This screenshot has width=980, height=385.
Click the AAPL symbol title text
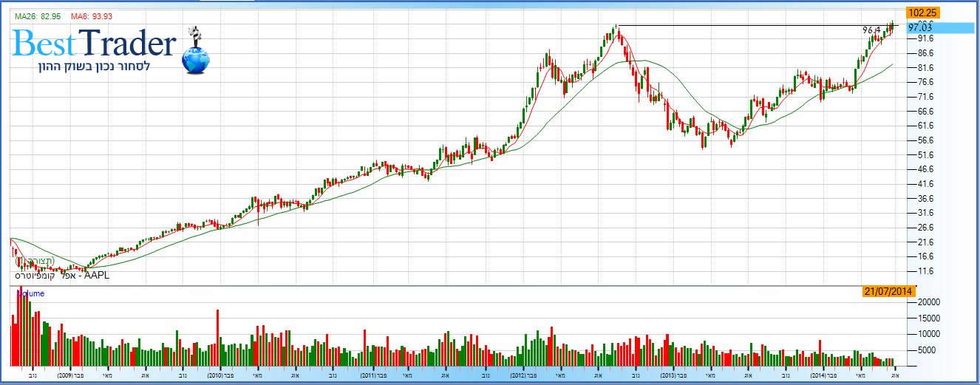61,275
